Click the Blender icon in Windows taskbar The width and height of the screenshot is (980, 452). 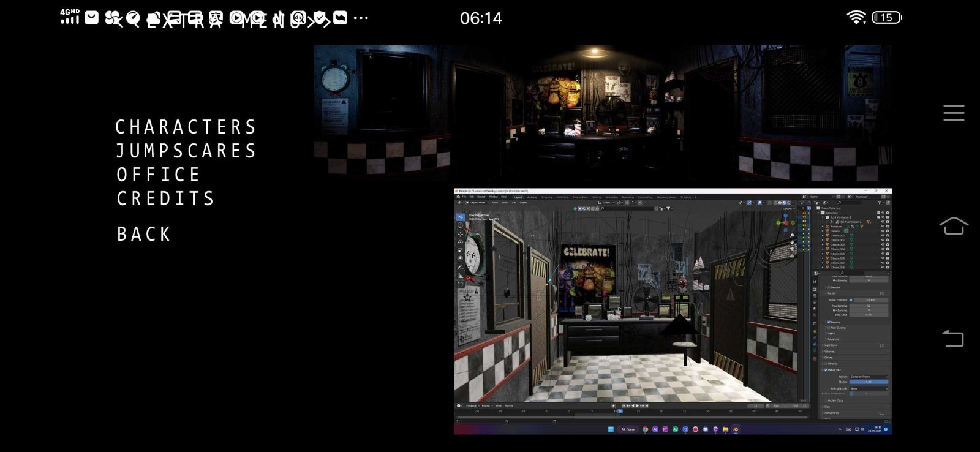(x=735, y=429)
